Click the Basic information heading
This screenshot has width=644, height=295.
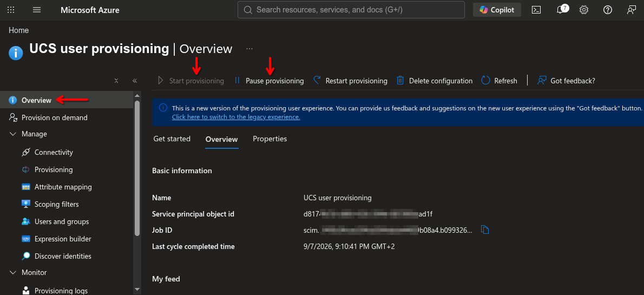click(x=182, y=171)
